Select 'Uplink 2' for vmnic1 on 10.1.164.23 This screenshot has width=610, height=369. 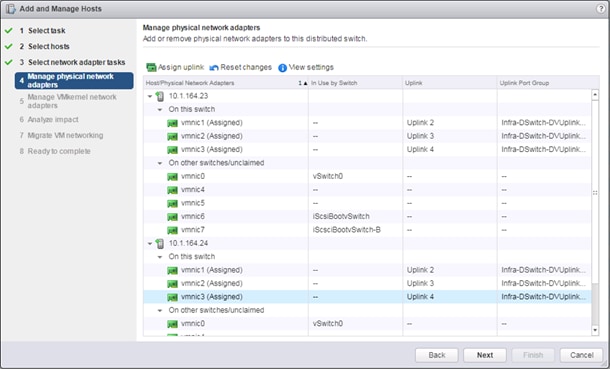420,123
